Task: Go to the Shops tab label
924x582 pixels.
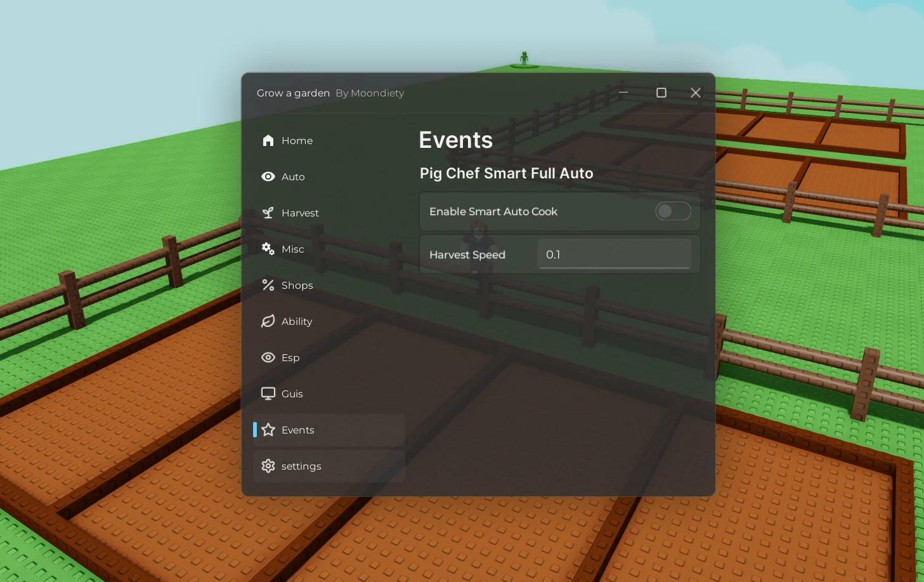Action: [297, 286]
